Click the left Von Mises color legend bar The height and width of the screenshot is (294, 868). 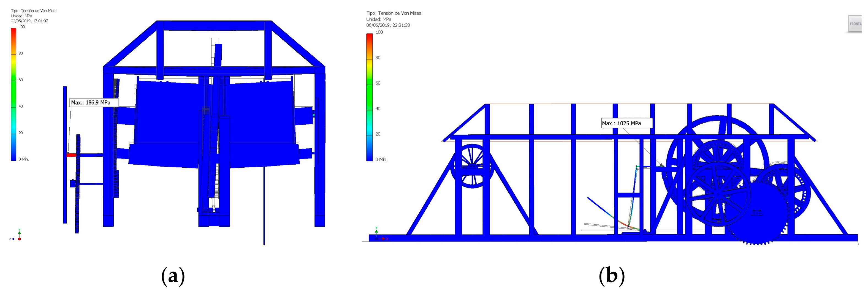(13, 94)
